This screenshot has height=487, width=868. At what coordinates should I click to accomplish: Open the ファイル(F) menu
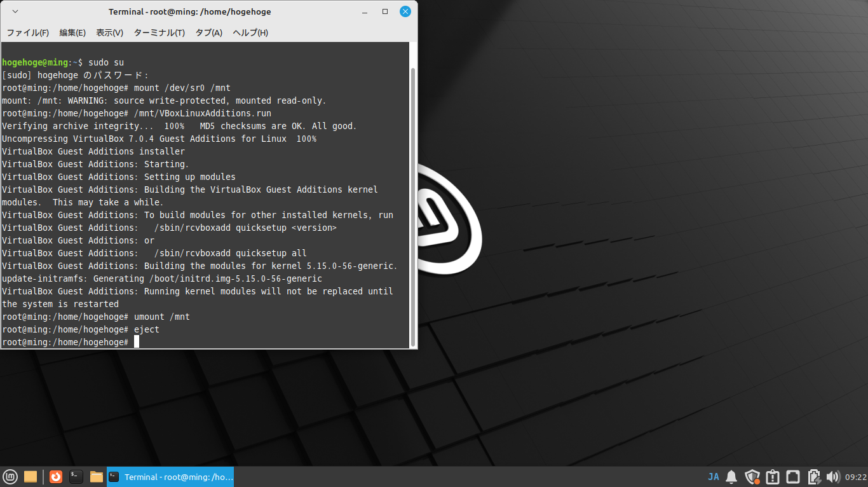coord(27,32)
